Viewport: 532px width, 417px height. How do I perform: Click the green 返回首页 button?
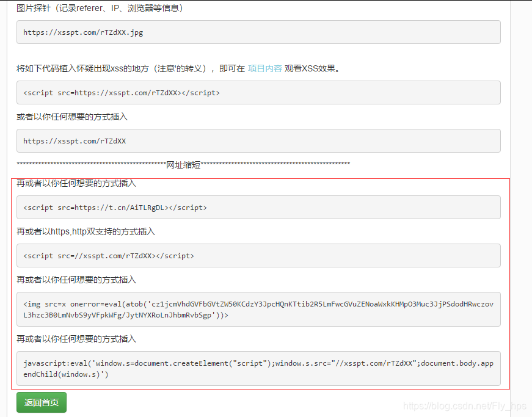pos(42,402)
